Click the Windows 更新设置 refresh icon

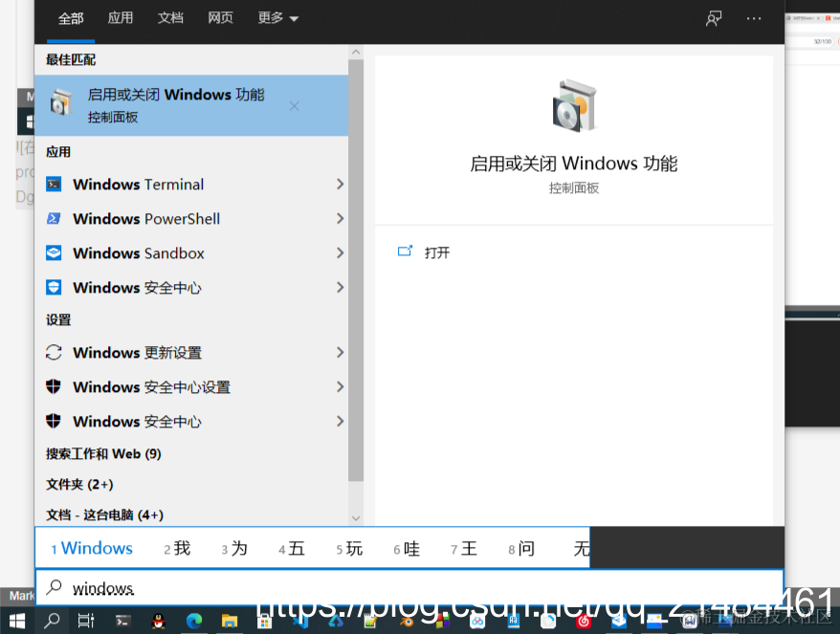click(x=54, y=352)
